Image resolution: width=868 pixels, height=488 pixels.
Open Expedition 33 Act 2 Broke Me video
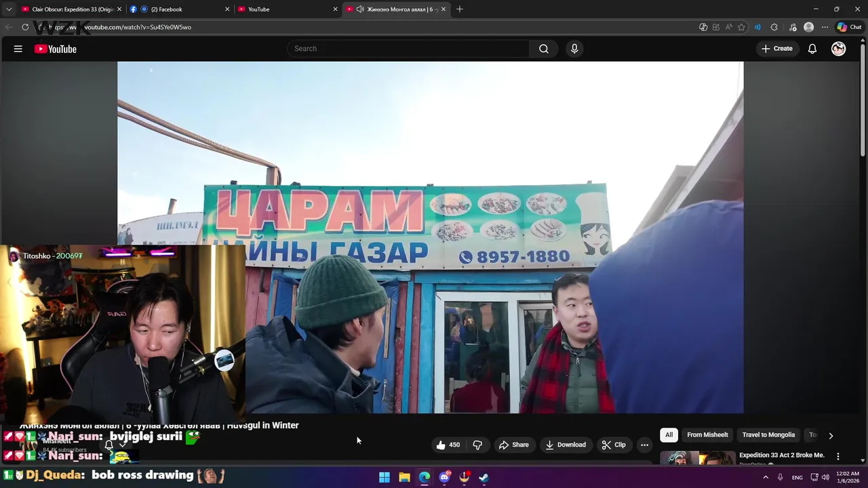click(782, 455)
